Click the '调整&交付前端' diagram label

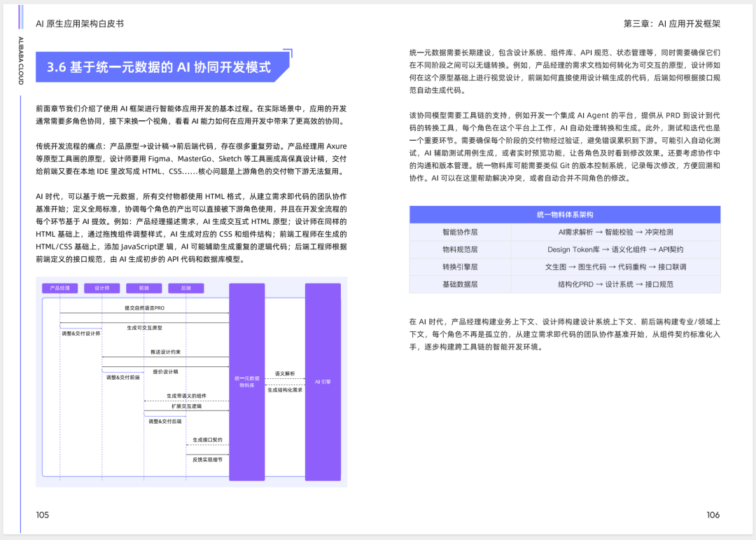click(x=123, y=378)
